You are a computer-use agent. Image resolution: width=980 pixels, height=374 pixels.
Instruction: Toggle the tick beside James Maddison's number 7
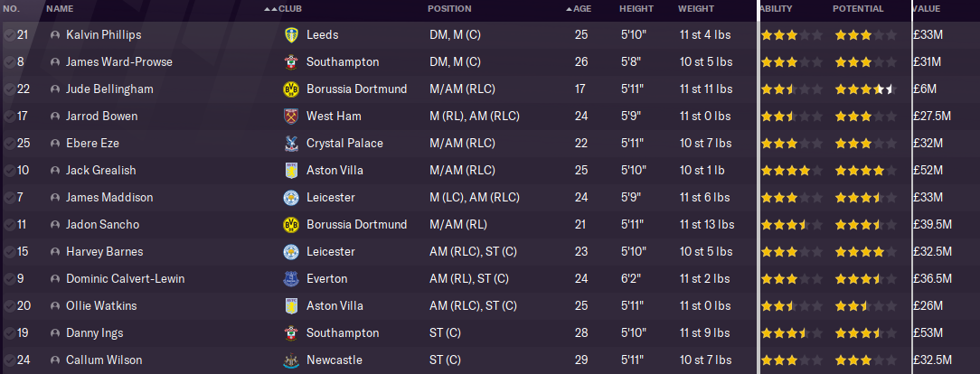pos(8,198)
